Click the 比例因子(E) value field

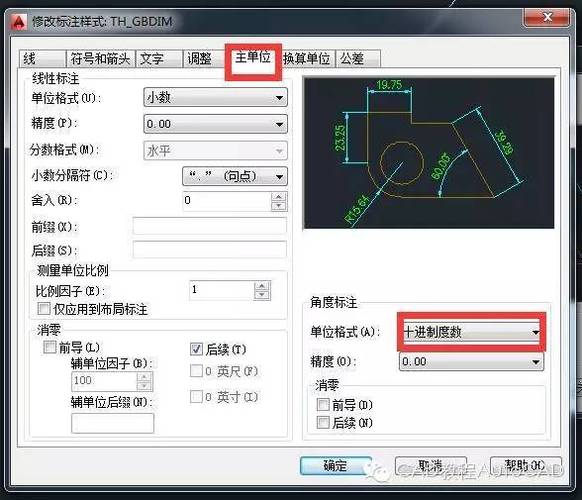[222, 290]
